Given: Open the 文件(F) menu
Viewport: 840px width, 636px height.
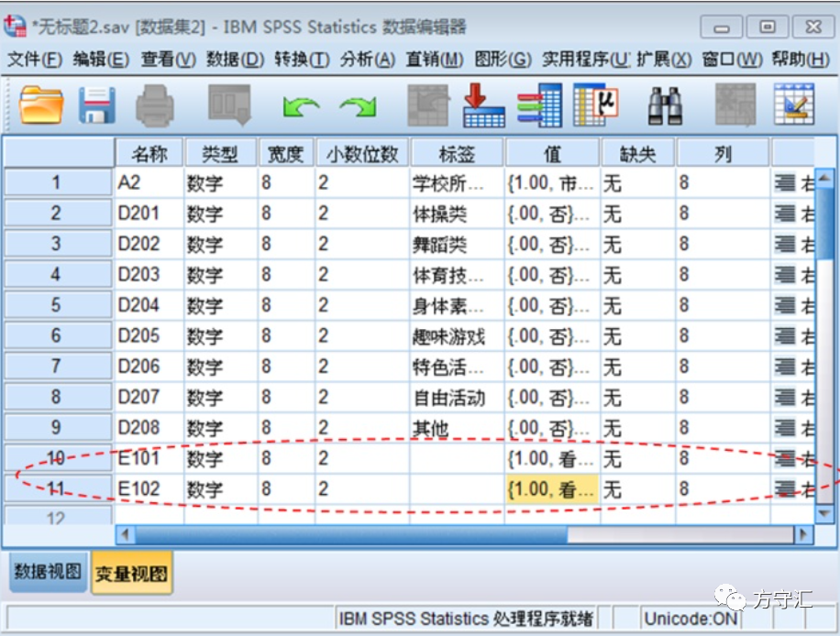Looking at the screenshot, I should coord(35,59).
